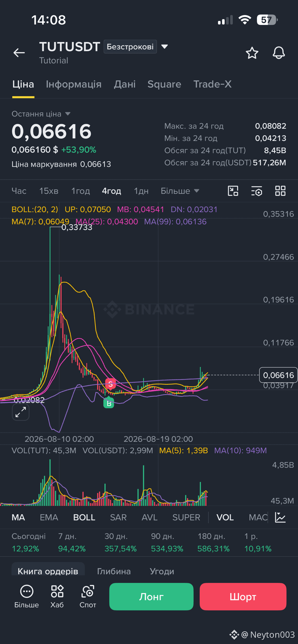Open the Trade-X tab
Image resolution: width=298 pixels, height=644 pixels.
[x=212, y=84]
